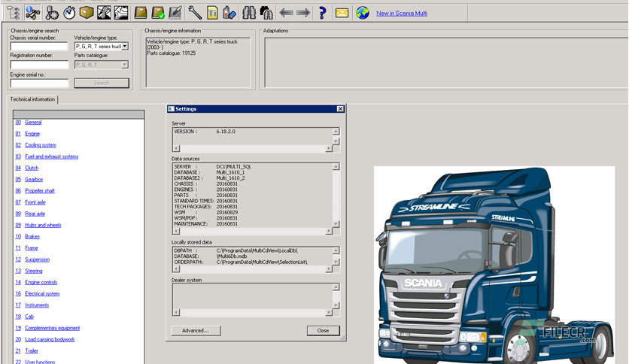Screen dimensions: 629x364
Task: Open the Frame link
Action: pos(32,247)
